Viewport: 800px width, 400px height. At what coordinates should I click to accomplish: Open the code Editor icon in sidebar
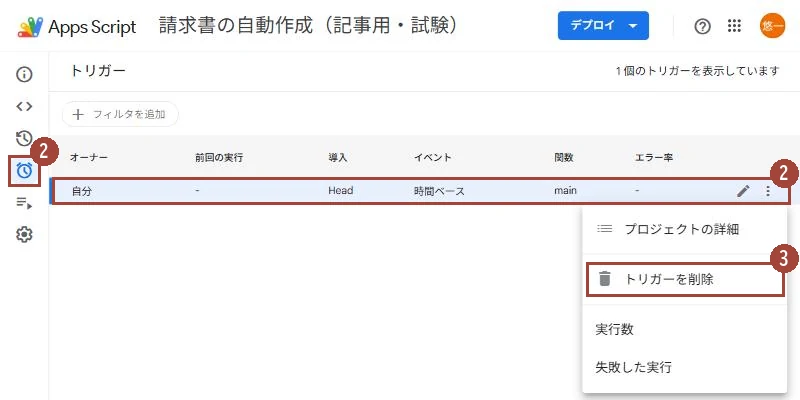[x=24, y=106]
